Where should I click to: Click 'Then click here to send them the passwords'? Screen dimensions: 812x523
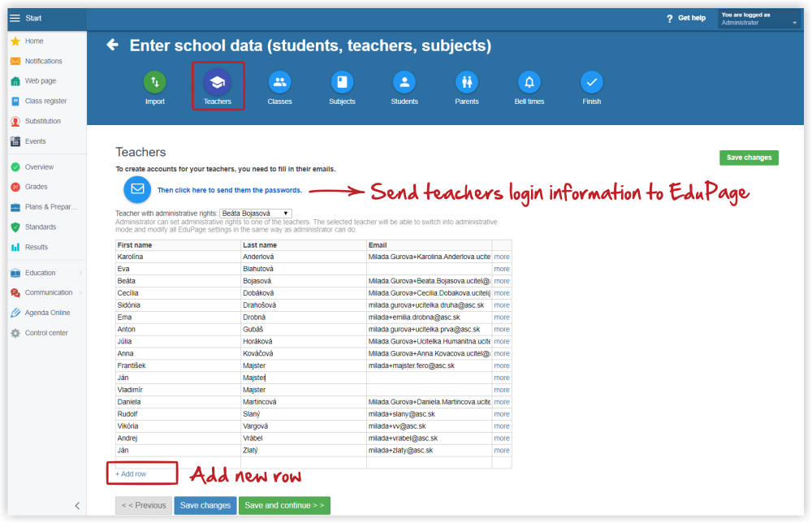[230, 190]
